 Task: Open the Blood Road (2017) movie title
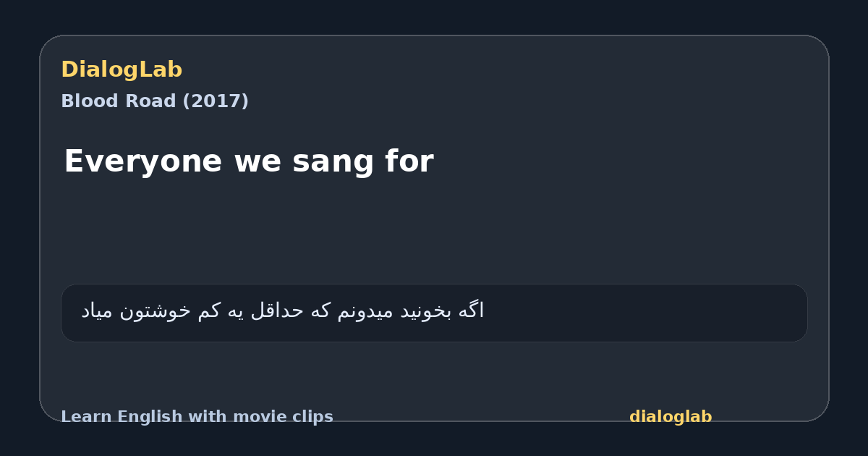(155, 101)
